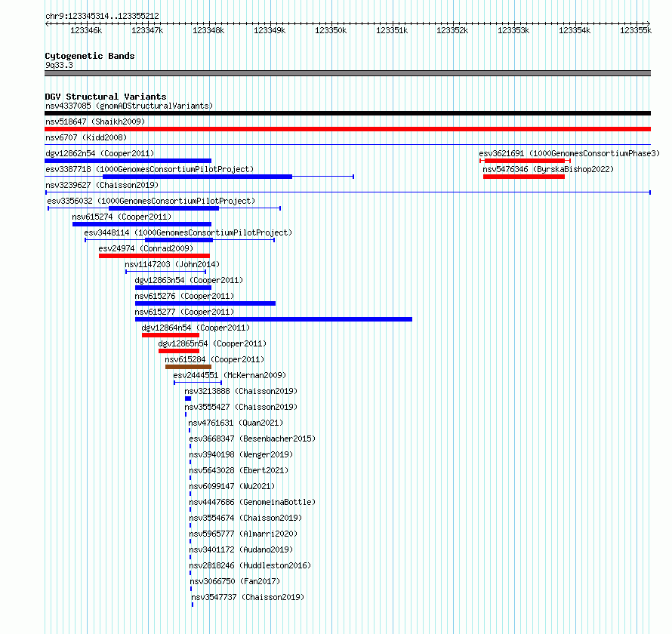Image resolution: width=672 pixels, height=634 pixels.
Task: Click the thin nsv1147203 variant interval line
Action: [166, 272]
